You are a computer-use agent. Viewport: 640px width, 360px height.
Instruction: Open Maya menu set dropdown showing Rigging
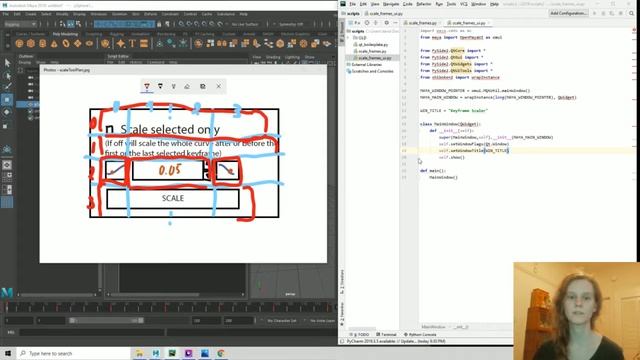click(20, 24)
